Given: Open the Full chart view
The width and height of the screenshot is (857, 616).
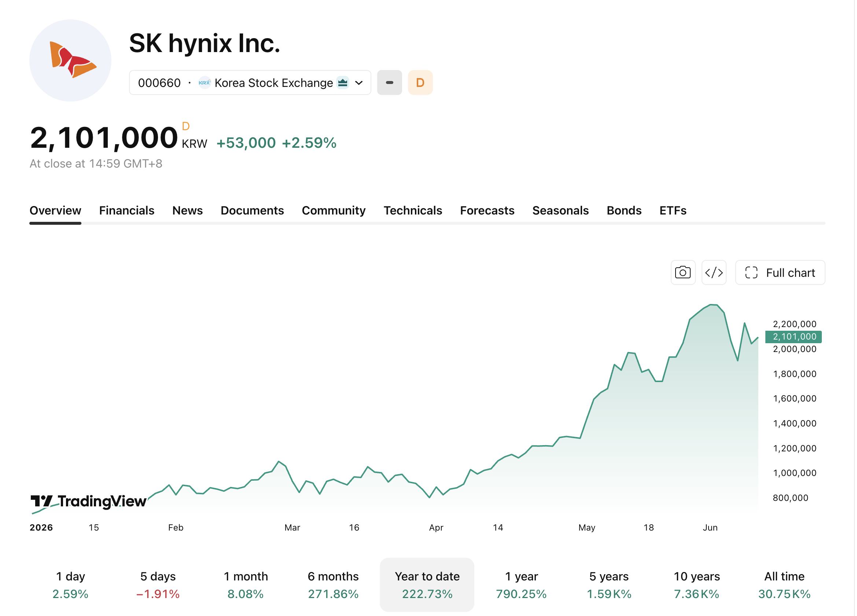Looking at the screenshot, I should pyautogui.click(x=780, y=272).
